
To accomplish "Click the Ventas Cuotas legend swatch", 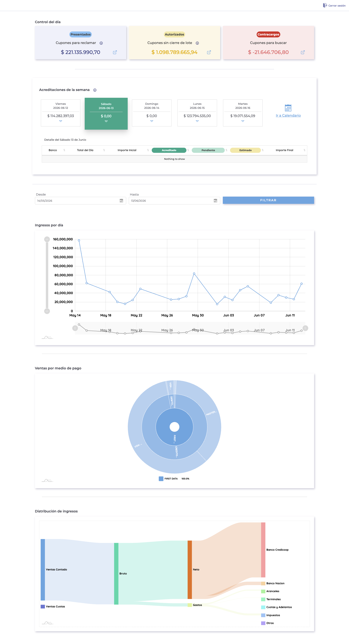I will tap(43, 607).
